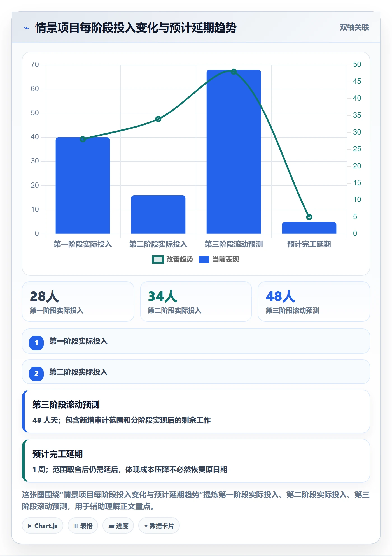Open the 48人 data card

(314, 302)
